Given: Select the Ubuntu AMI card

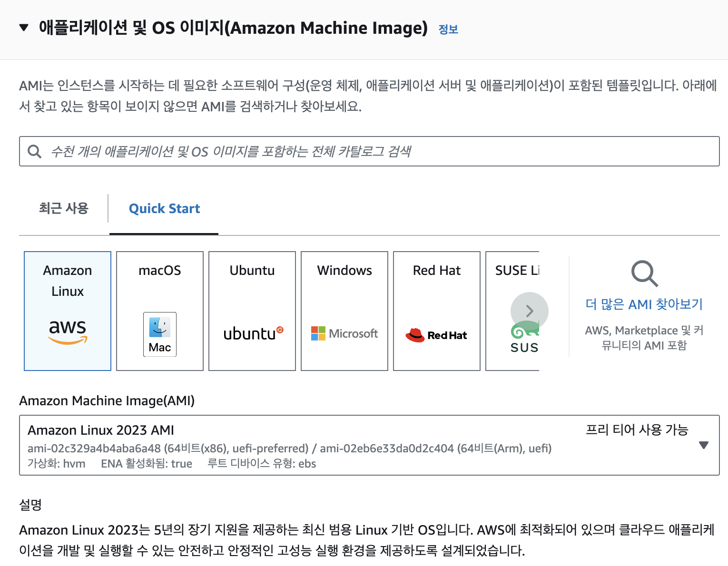Looking at the screenshot, I should [x=252, y=311].
